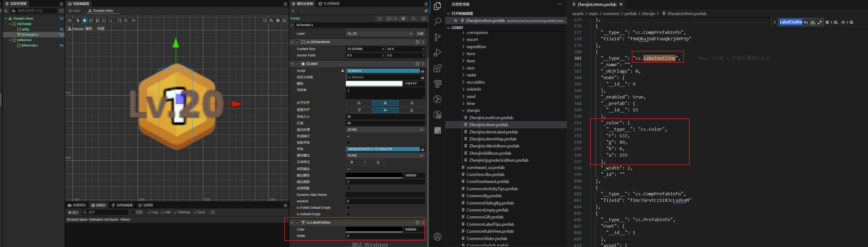Open Run and Debug view in VS Code

pyautogui.click(x=437, y=53)
